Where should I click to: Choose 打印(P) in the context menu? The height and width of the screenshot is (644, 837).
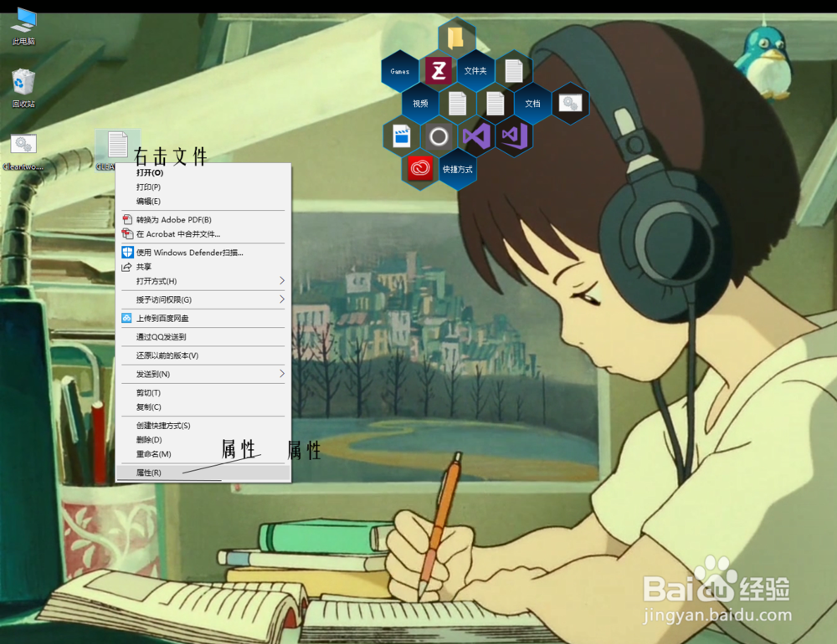point(203,187)
